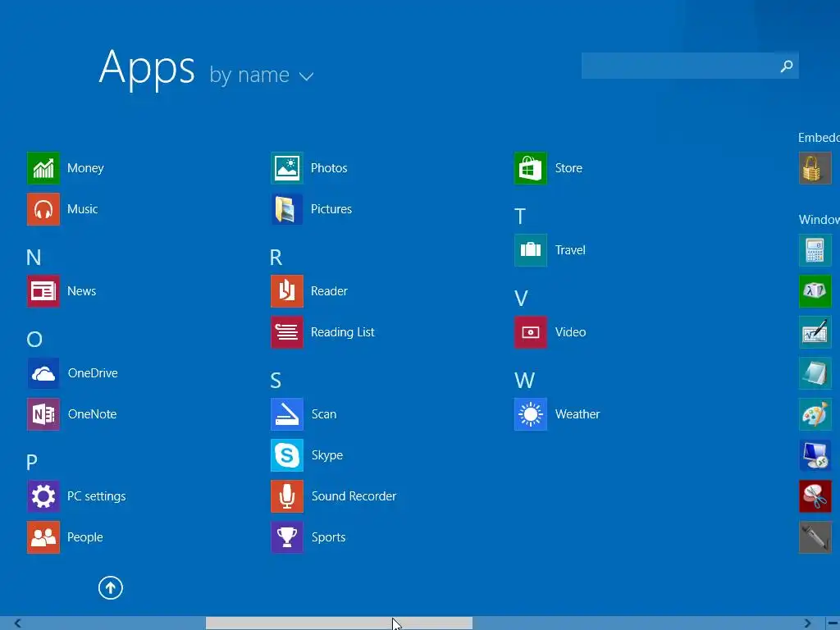Launch the People app icon
This screenshot has height=630, width=840.
click(43, 536)
